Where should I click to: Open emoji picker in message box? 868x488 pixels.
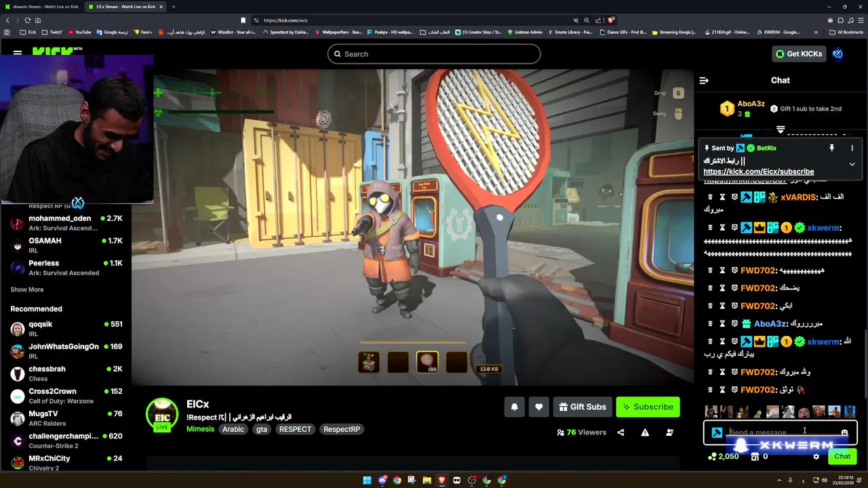coord(844,432)
